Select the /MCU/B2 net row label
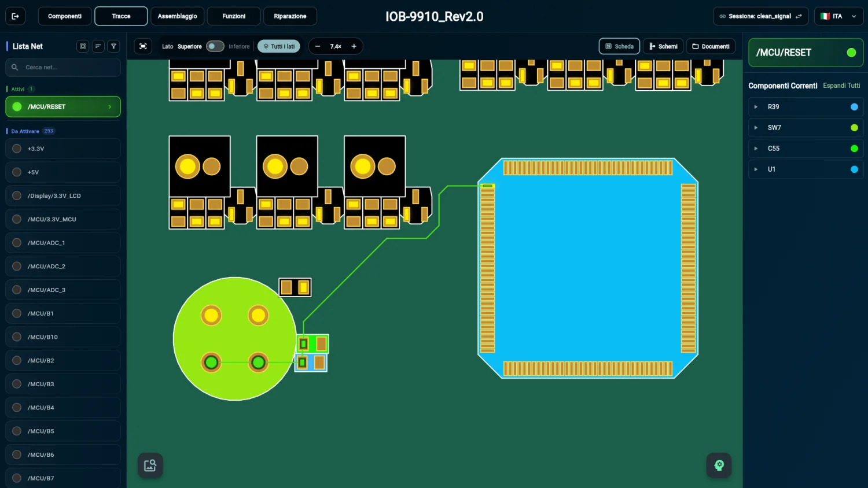This screenshot has width=868, height=488. coord(41,361)
